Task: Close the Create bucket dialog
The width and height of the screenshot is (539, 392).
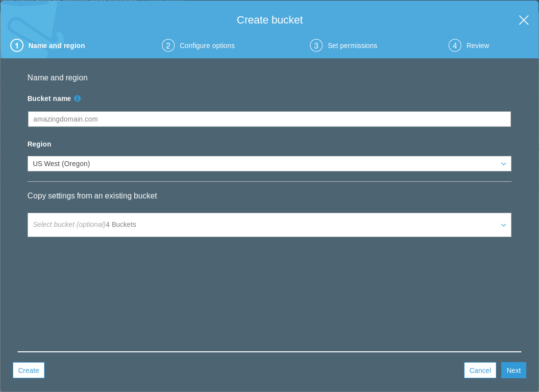Action: (x=523, y=20)
